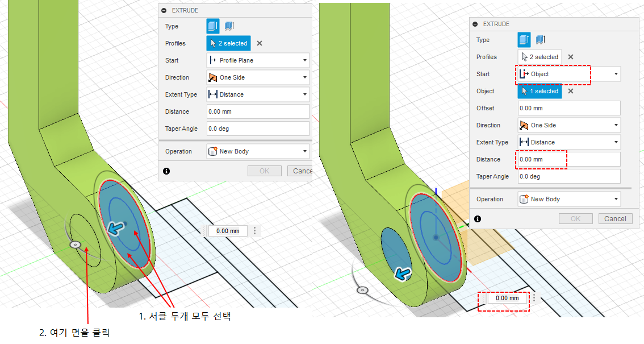The image size is (644, 344).
Task: Open the Start dropdown showing Profile Plane
Action: click(x=258, y=60)
